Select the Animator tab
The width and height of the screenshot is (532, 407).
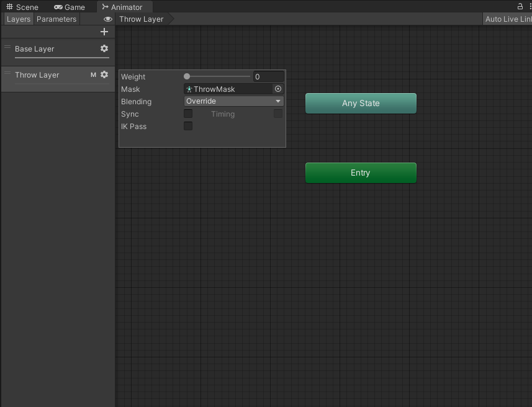tap(125, 7)
